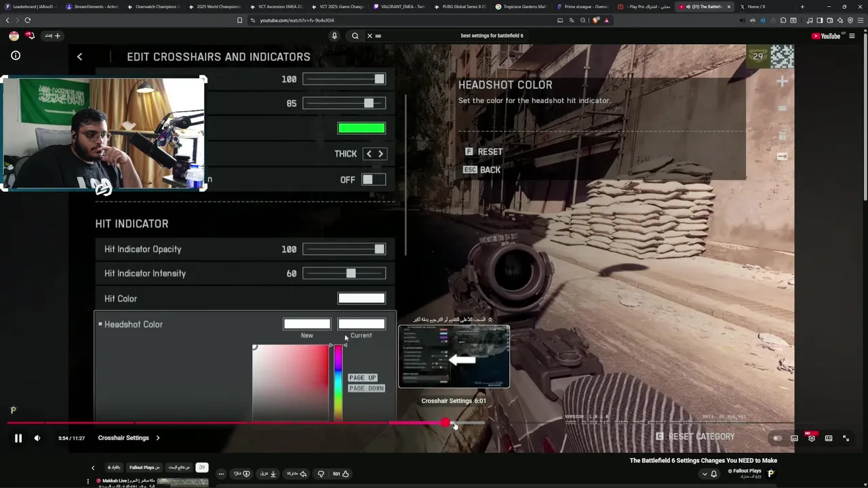Viewport: 868px width, 488px height.
Task: Dislike the video with thumbs down
Action: point(321,474)
